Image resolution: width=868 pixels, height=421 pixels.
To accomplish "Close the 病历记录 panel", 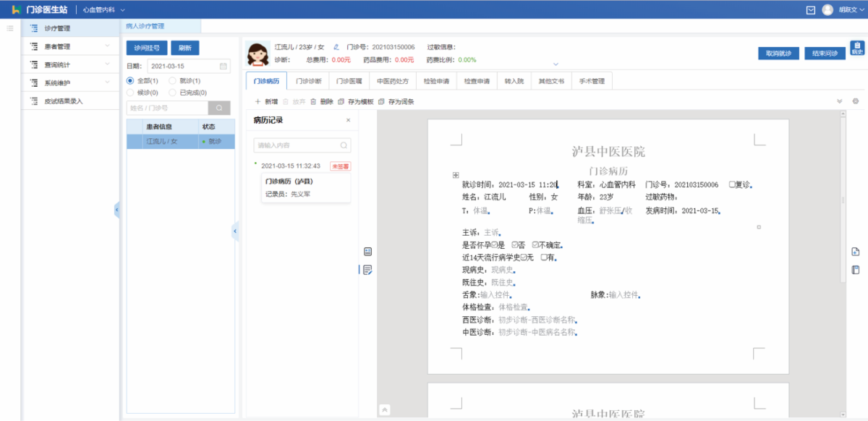I will point(348,120).
